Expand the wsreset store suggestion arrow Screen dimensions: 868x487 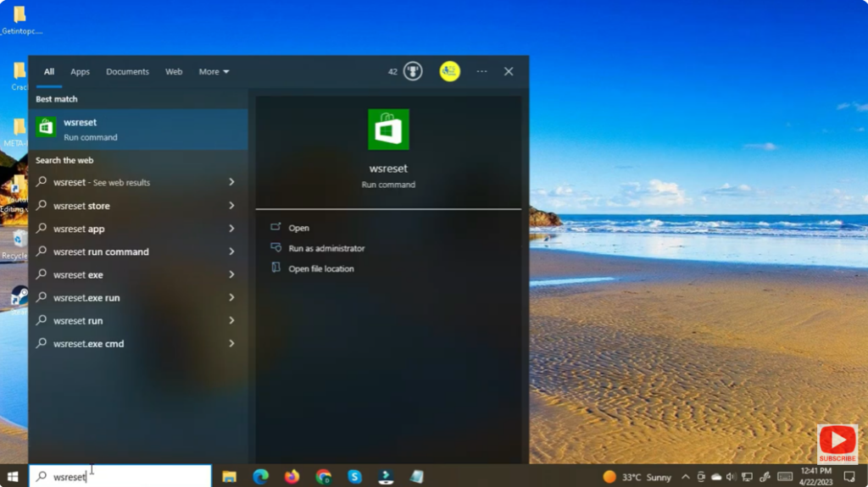[231, 206]
